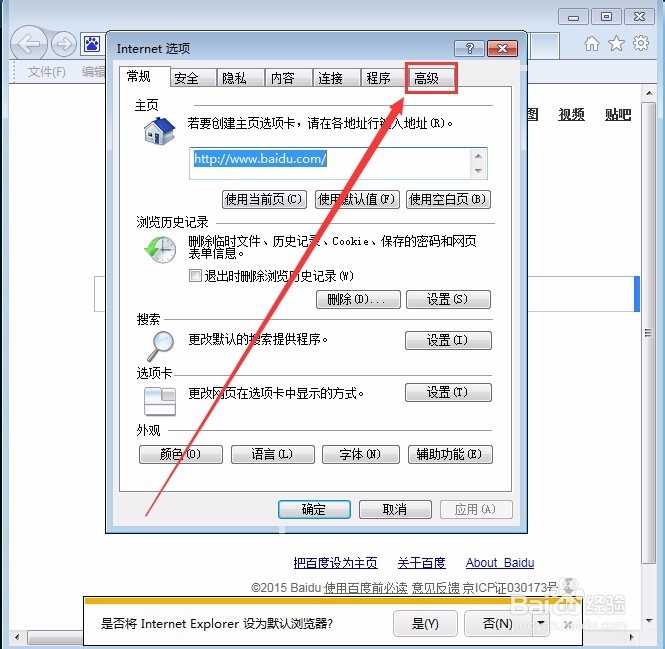This screenshot has height=649, width=665.
Task: Answer 是(Y) to default browser prompt
Action: [x=425, y=624]
